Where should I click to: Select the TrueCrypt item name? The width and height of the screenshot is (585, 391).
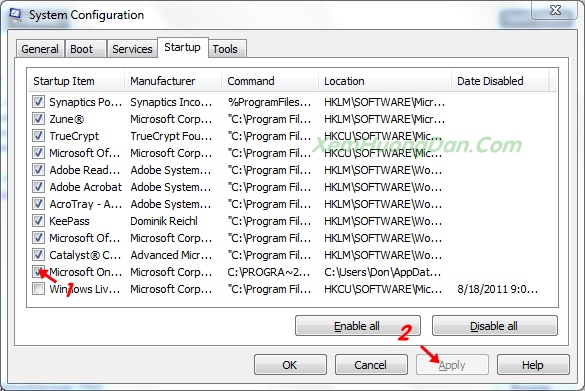coord(74,136)
